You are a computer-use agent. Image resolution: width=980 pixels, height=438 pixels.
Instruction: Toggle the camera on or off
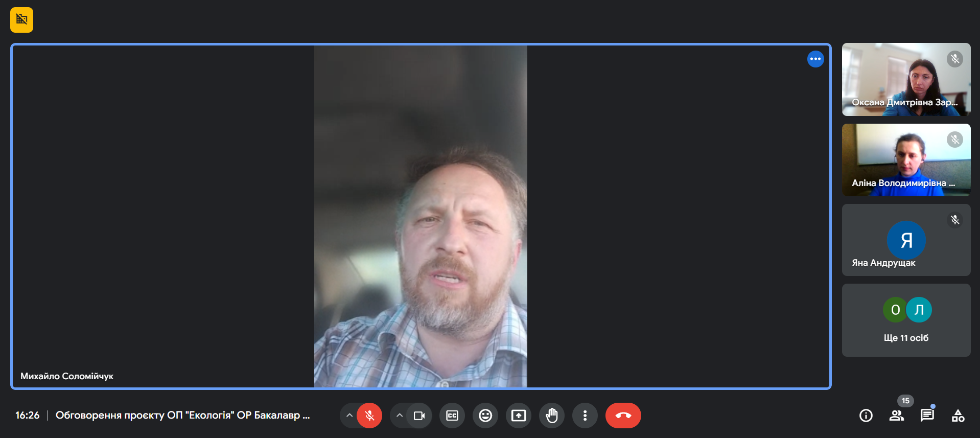[419, 416]
